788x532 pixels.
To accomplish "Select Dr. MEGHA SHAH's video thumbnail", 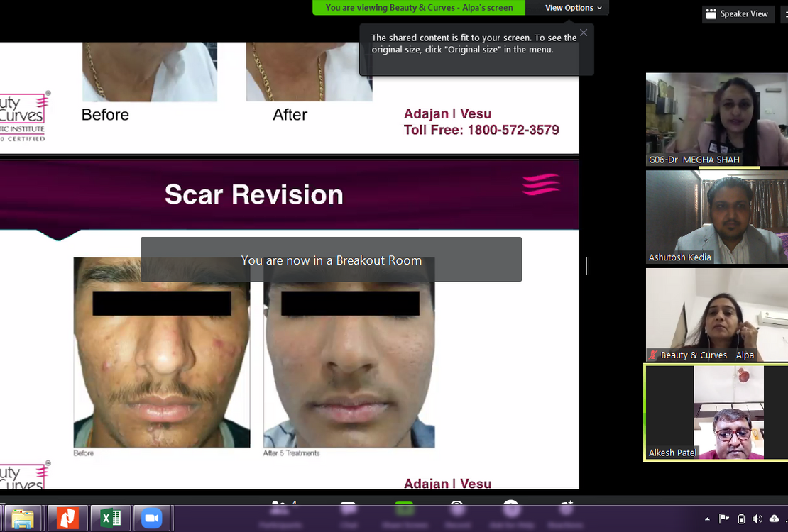I will [716, 119].
